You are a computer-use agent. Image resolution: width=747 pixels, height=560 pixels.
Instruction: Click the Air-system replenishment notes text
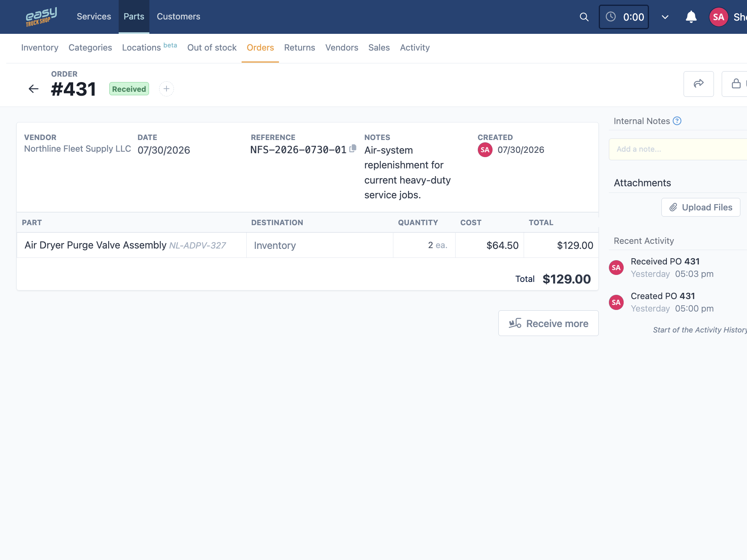[407, 173]
